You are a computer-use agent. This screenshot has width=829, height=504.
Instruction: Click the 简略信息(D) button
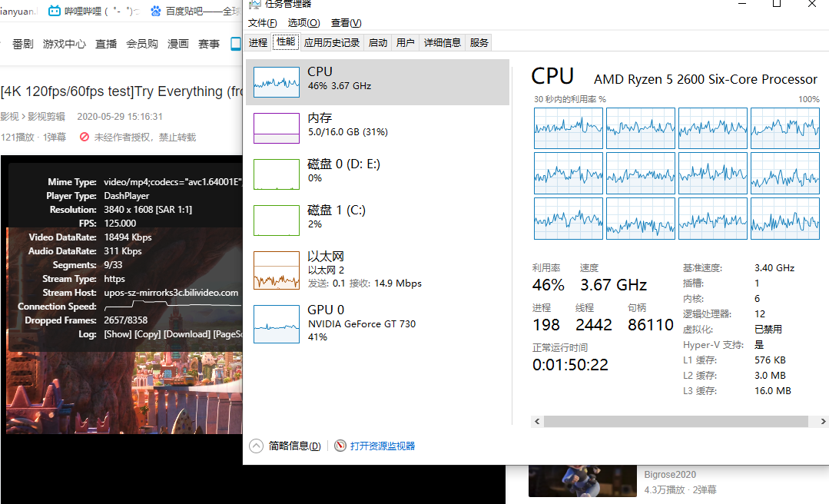click(x=294, y=446)
